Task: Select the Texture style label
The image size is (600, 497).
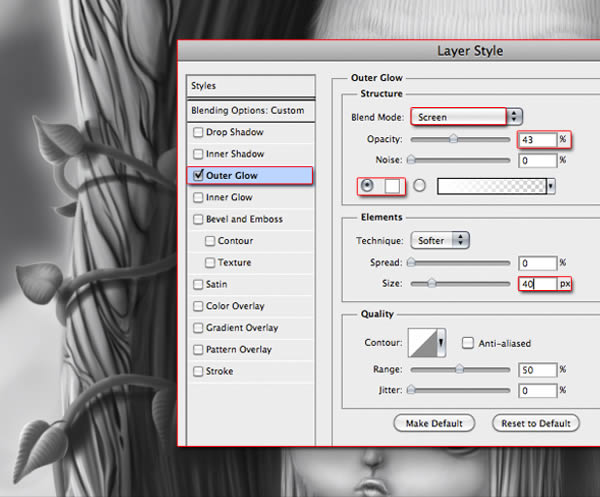Action: point(235,262)
